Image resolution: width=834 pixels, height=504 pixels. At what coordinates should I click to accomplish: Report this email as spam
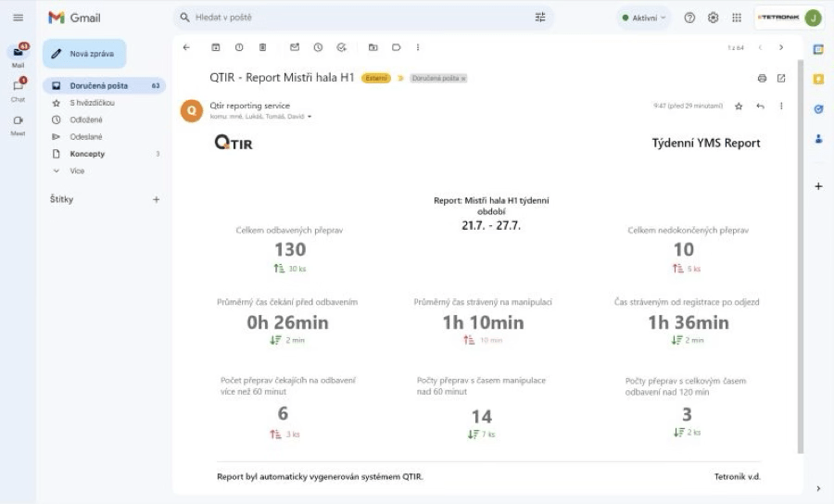[x=239, y=47]
